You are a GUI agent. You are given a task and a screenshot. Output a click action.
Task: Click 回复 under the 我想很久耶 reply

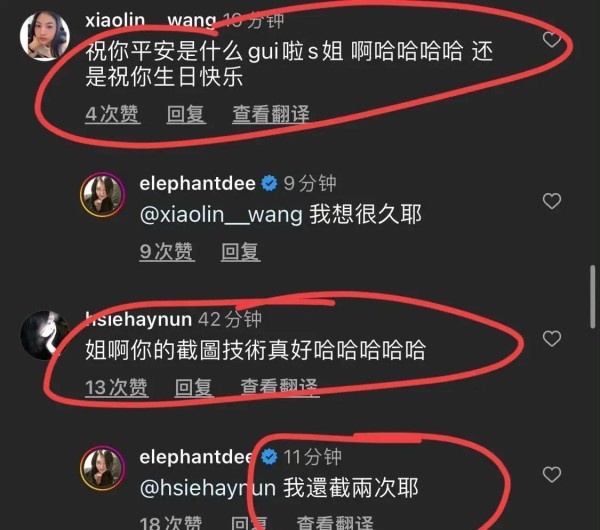(241, 251)
